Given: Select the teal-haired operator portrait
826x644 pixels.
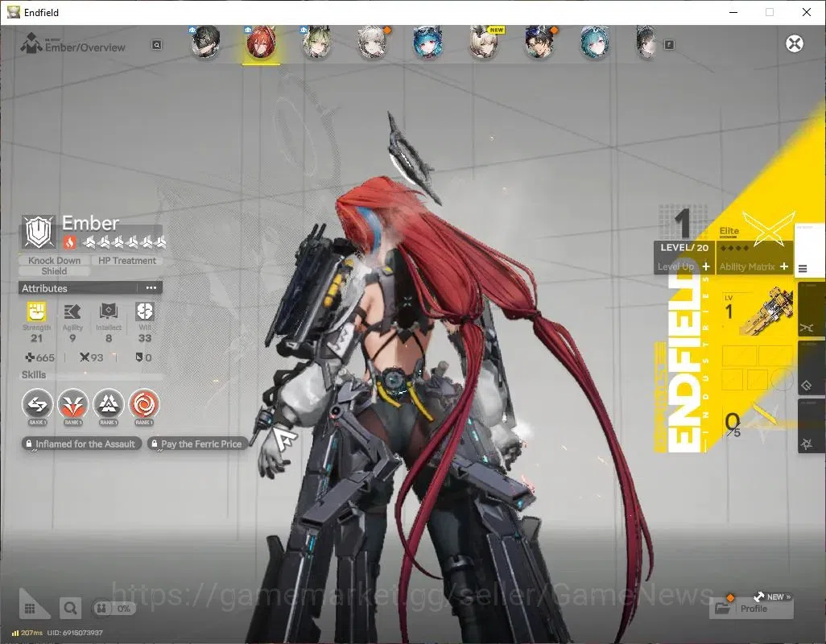Looking at the screenshot, I should coord(595,42).
